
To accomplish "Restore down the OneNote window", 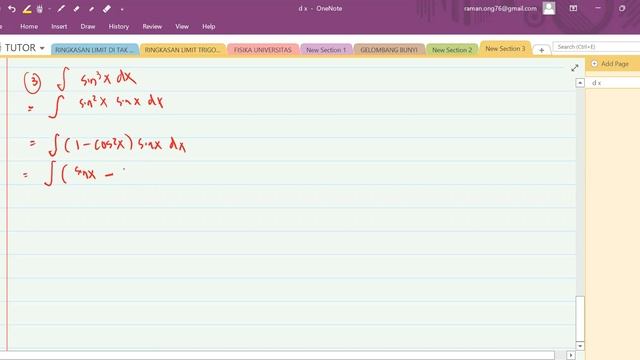I will click(x=622, y=8).
